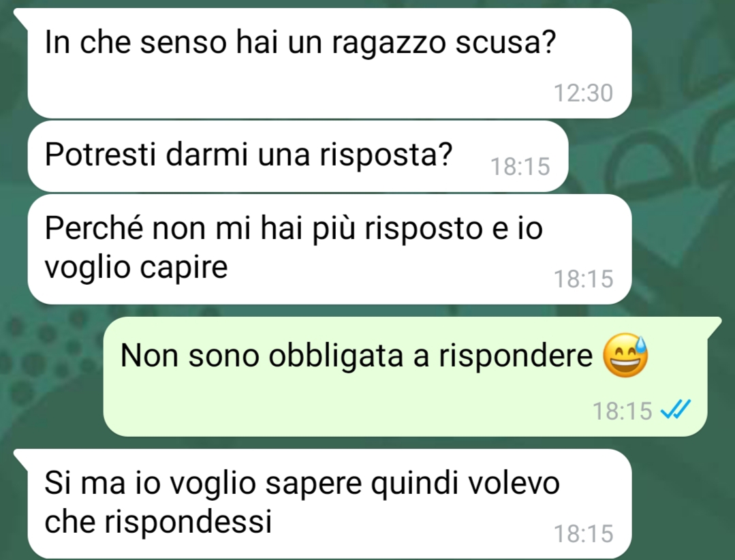Image resolution: width=735 pixels, height=560 pixels.
Task: Click the word "obbligata" in the green message
Action: coord(336,356)
